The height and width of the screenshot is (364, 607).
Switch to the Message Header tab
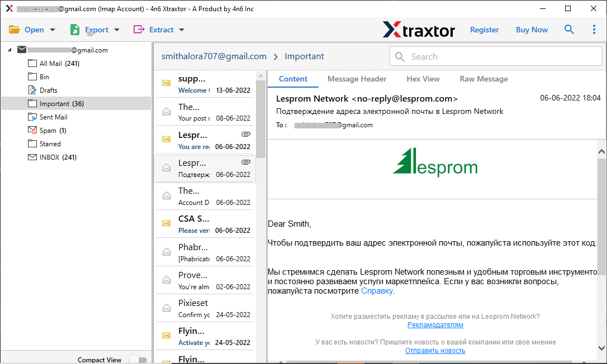pos(357,79)
